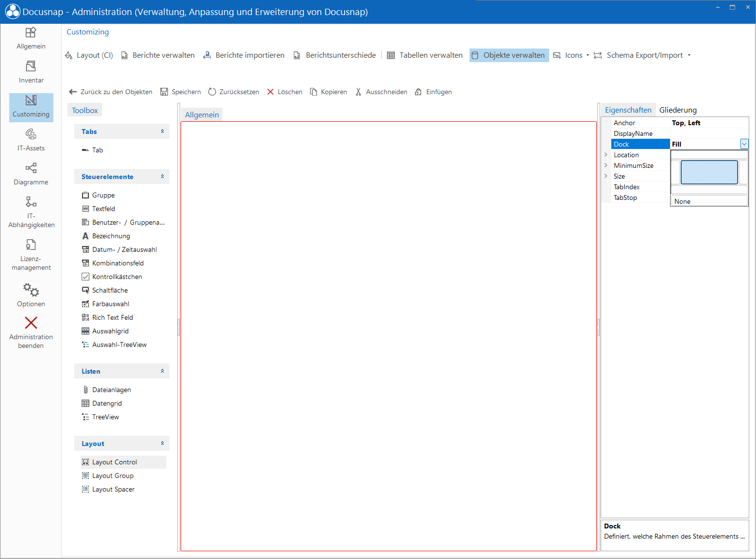
Task: Open Lizenzmanagement in the sidebar
Action: [31, 255]
